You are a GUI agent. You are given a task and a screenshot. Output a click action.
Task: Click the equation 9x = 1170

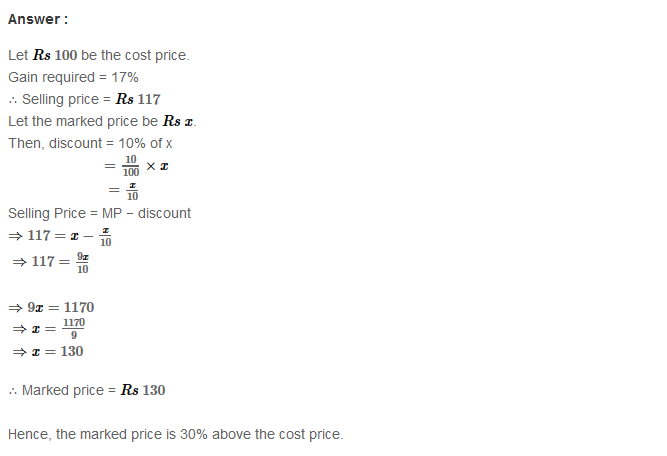[51, 307]
